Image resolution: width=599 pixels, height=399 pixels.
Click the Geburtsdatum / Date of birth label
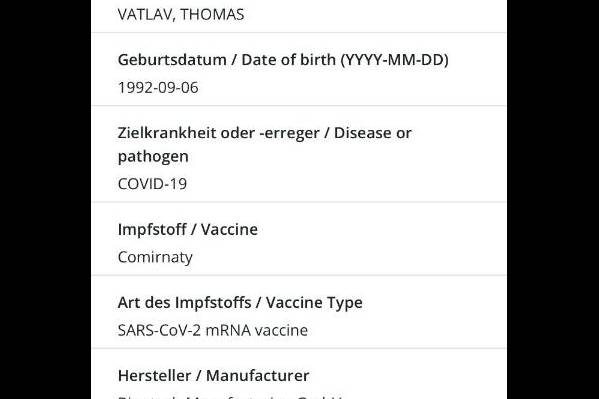click(x=283, y=60)
